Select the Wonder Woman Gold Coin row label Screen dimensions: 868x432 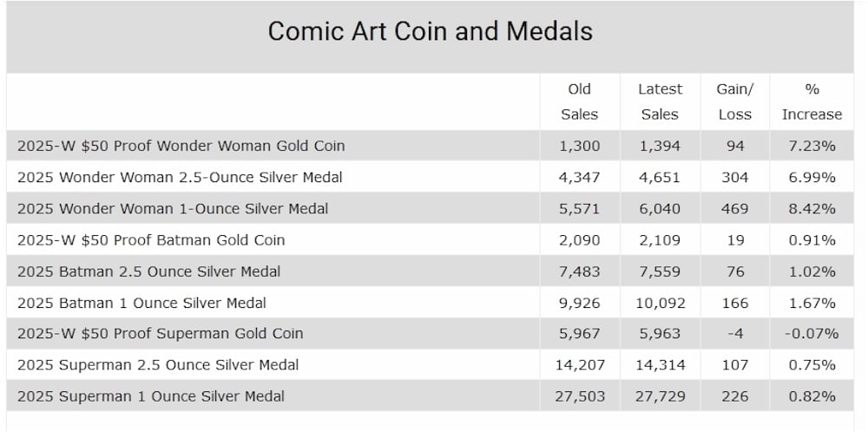coord(181,146)
